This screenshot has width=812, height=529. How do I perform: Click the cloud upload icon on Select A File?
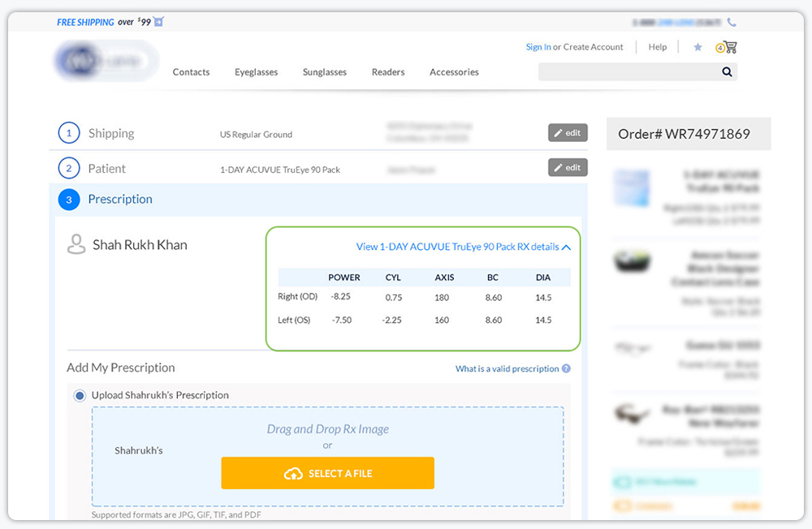tap(292, 473)
